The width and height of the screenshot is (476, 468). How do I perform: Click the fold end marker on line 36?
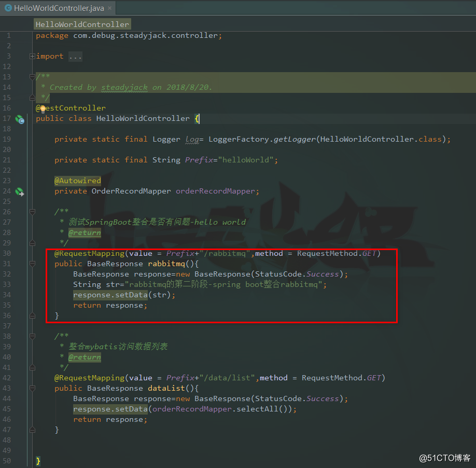point(32,315)
